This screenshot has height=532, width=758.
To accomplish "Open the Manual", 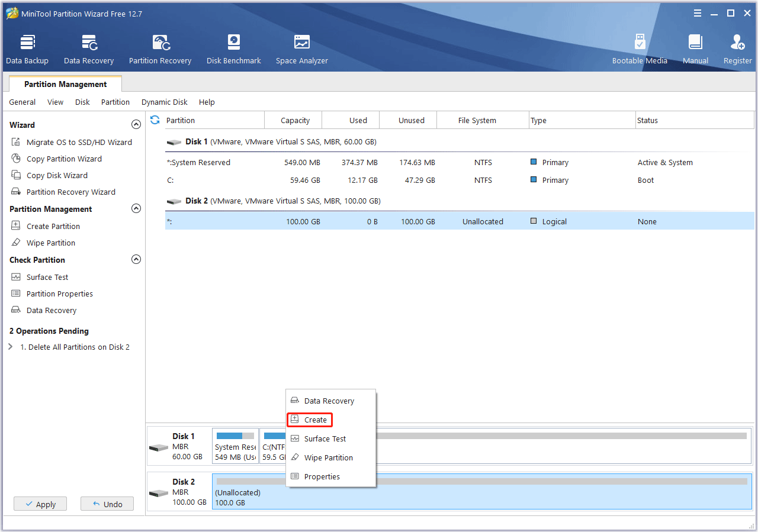I will (695, 50).
